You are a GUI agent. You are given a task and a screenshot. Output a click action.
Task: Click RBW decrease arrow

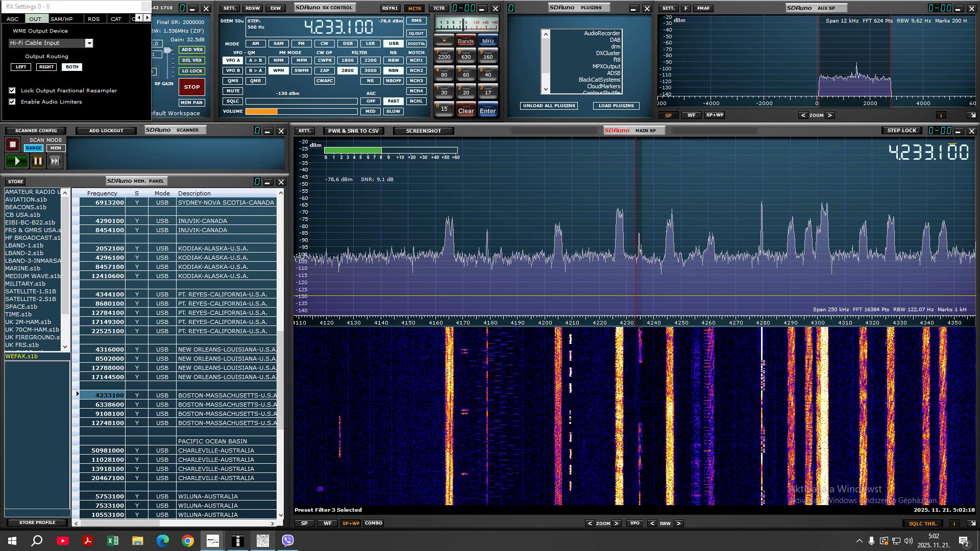[652, 523]
